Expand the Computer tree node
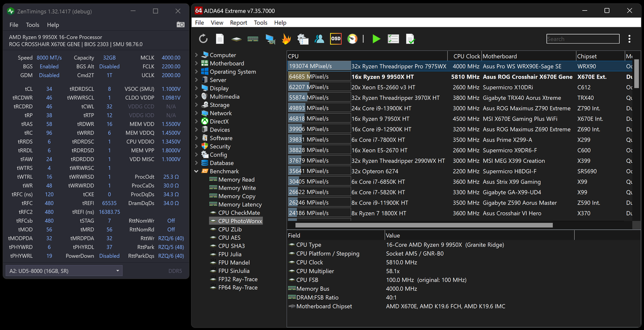 click(196, 55)
